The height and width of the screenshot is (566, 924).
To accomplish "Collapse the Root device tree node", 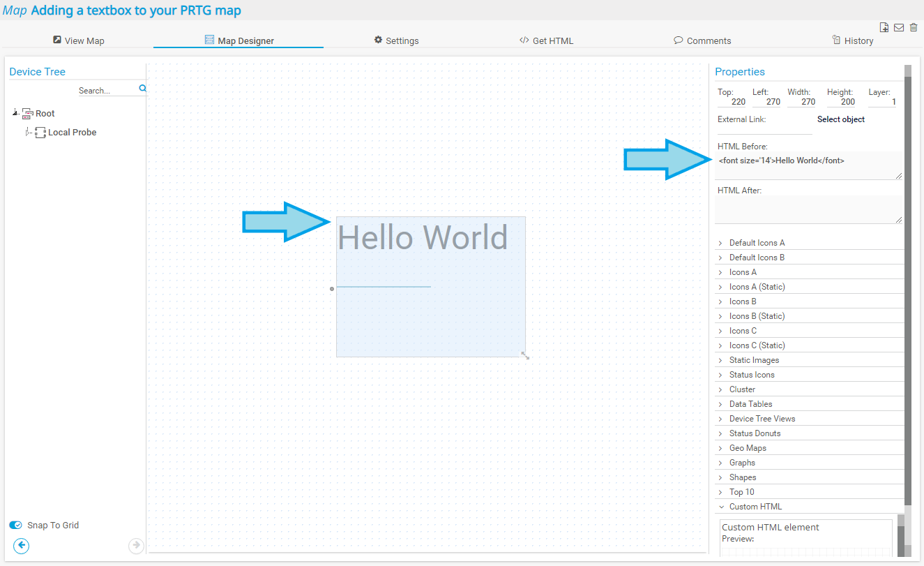I will coord(15,112).
